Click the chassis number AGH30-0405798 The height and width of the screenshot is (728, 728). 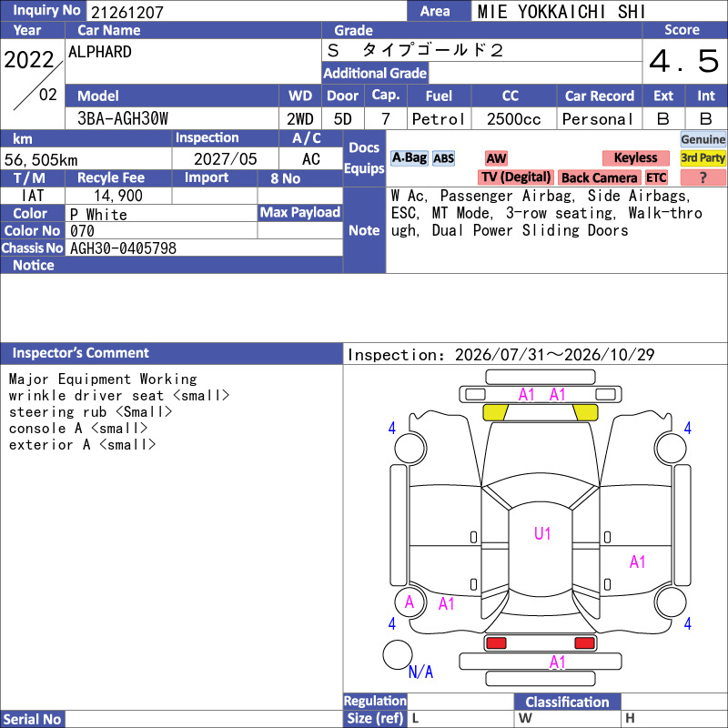point(123,248)
